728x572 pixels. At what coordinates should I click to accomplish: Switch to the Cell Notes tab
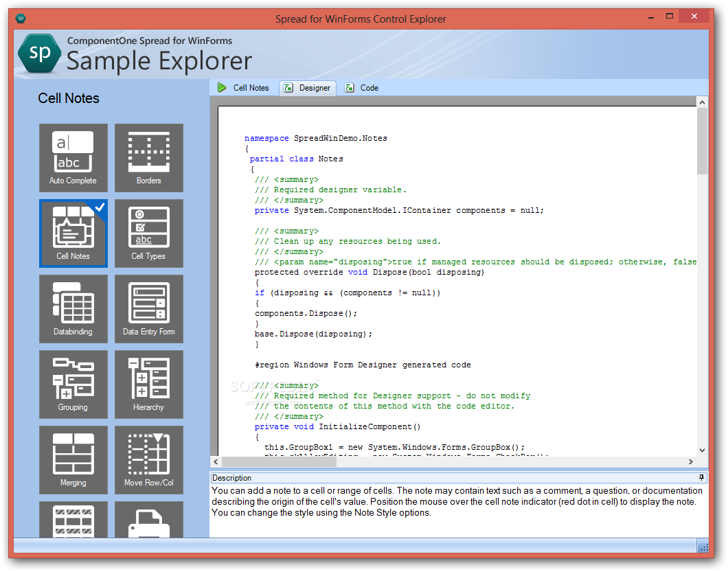243,88
